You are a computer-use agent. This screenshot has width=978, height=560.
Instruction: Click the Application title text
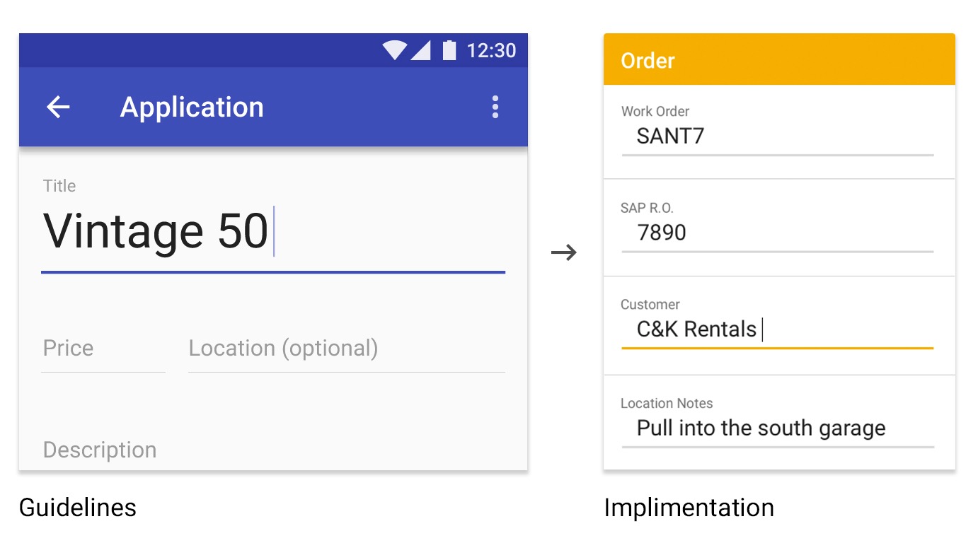(192, 107)
